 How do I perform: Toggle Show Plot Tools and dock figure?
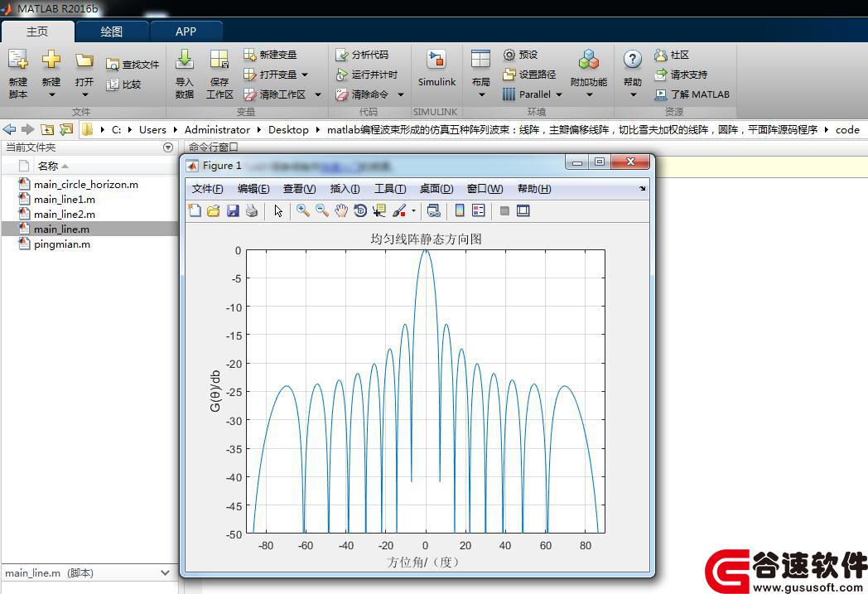point(523,210)
